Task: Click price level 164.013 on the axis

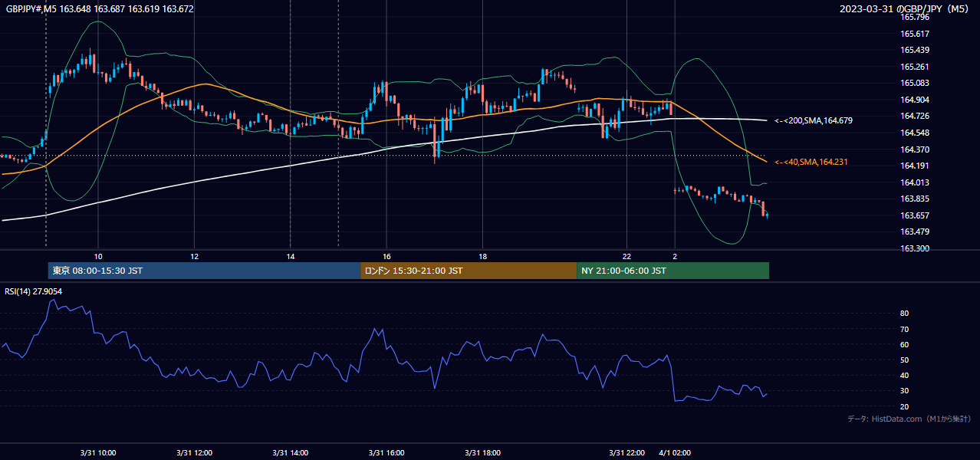Action: click(914, 182)
